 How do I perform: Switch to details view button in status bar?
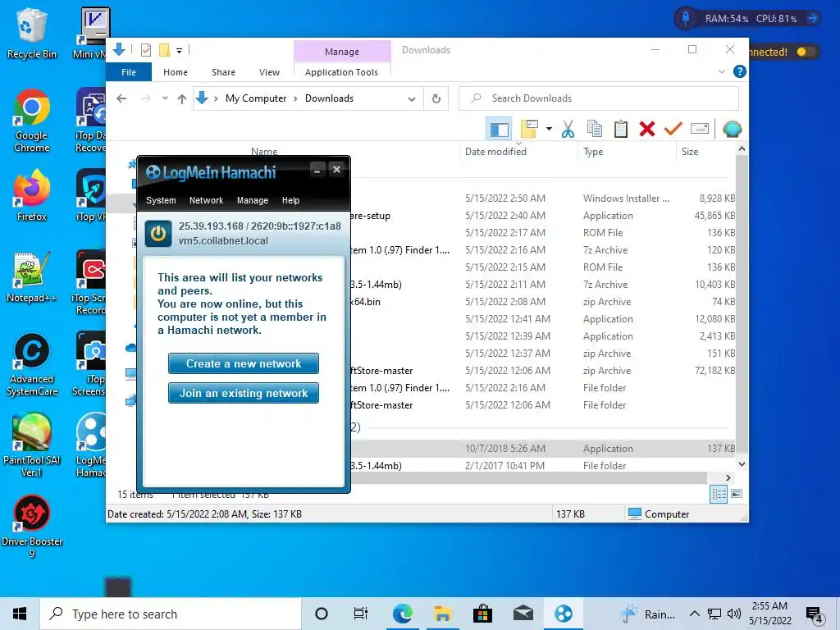pos(719,494)
